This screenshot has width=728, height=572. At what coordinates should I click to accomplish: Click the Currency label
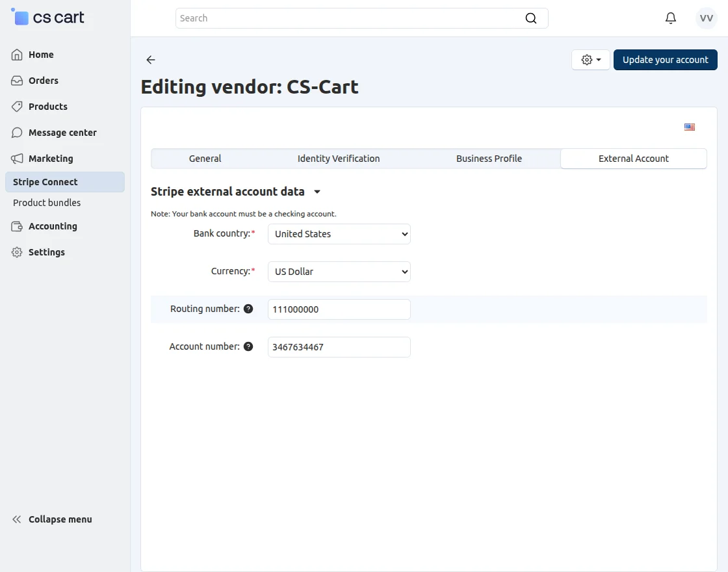[233, 271]
